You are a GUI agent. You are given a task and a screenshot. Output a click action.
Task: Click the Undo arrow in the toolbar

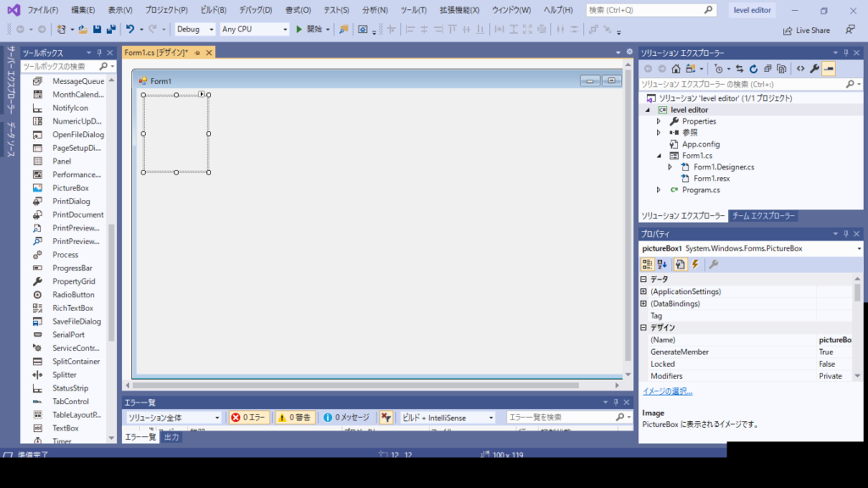(x=130, y=29)
